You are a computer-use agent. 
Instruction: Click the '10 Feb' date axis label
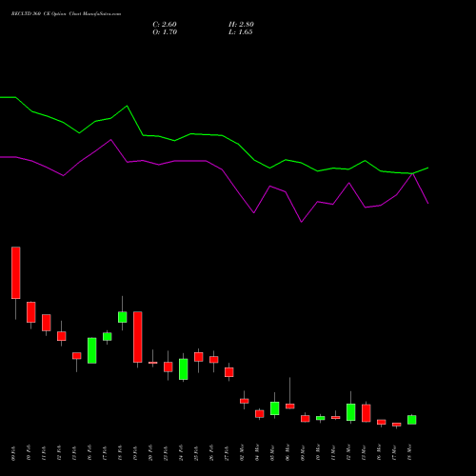click(x=29, y=453)
